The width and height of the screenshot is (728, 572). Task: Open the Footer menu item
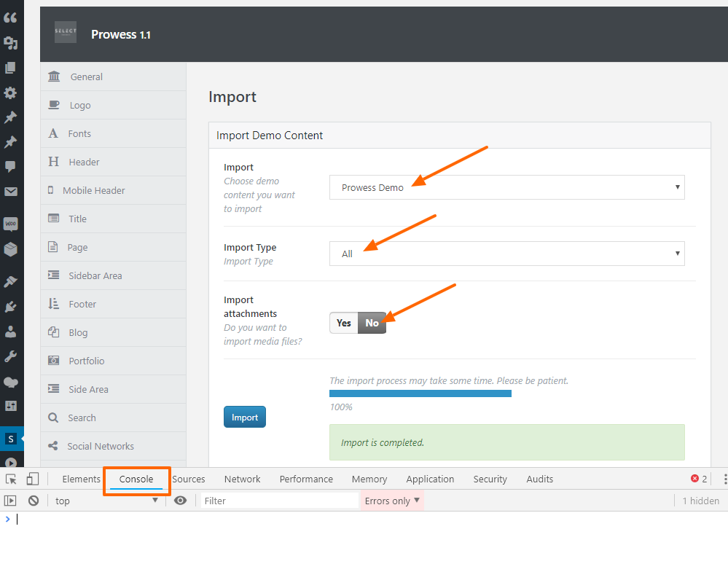click(x=113, y=304)
